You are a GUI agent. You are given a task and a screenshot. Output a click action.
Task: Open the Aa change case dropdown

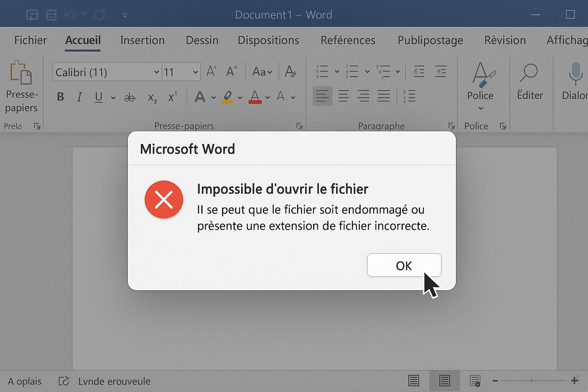[x=262, y=72]
